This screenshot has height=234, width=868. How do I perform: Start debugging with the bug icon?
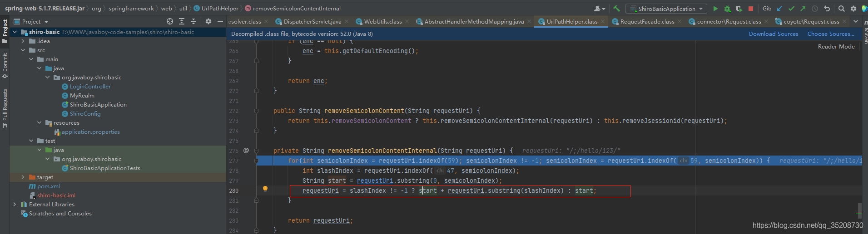(727, 9)
